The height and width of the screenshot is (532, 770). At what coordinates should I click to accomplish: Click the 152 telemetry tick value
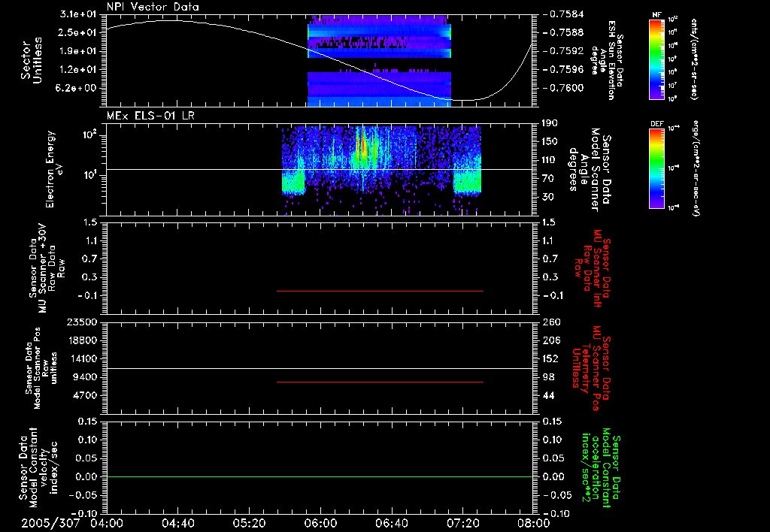551,358
